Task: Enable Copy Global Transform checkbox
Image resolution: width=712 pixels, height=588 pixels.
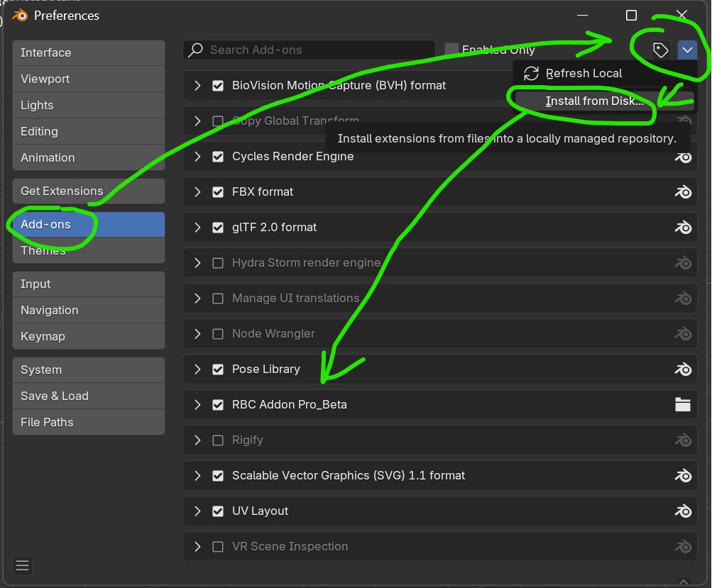Action: [x=218, y=121]
